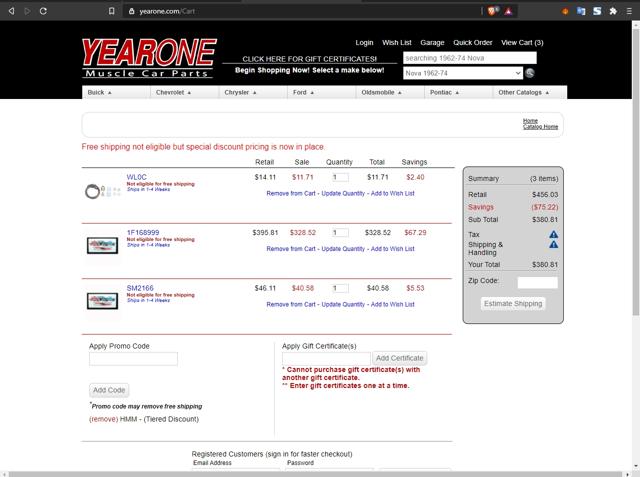Image resolution: width=640 pixels, height=477 pixels.
Task: Follow the Catalog Home breadcrumb link
Action: coord(540,126)
